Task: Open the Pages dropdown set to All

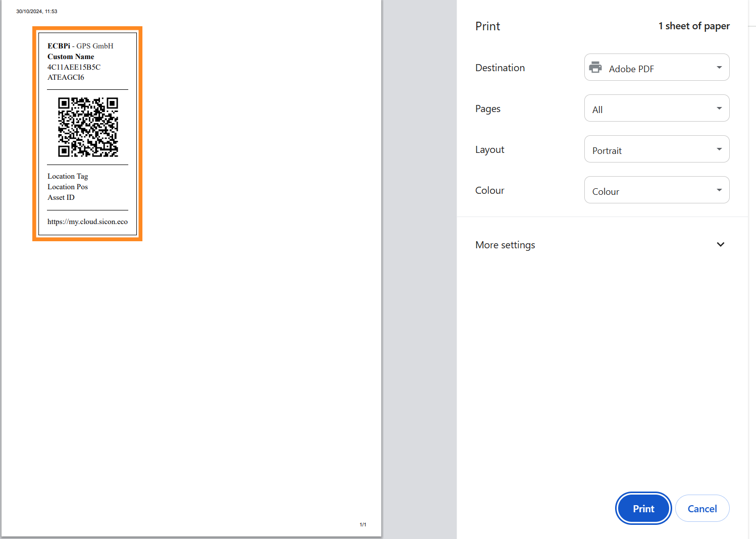Action: point(657,109)
